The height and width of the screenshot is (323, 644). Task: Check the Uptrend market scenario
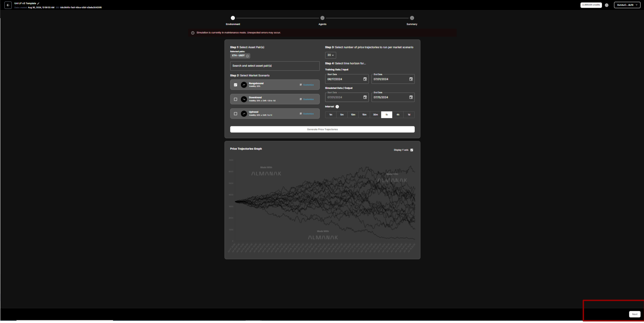236,114
